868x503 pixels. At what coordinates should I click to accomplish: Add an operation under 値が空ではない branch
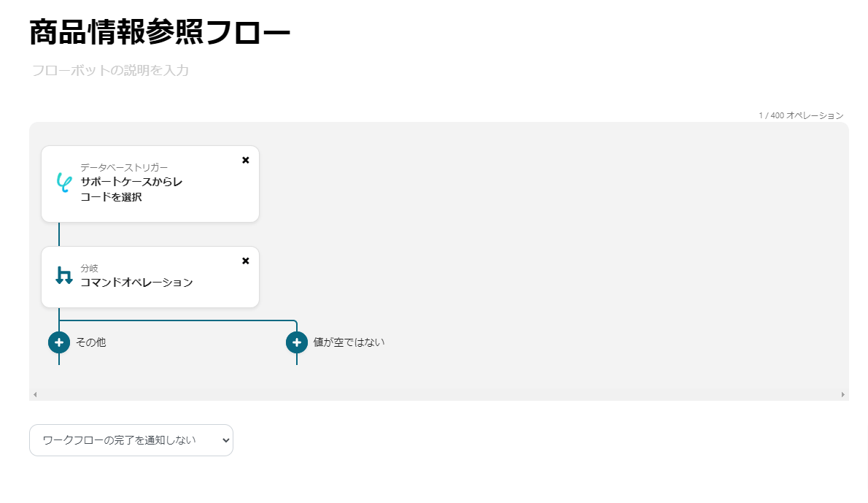[x=297, y=342]
